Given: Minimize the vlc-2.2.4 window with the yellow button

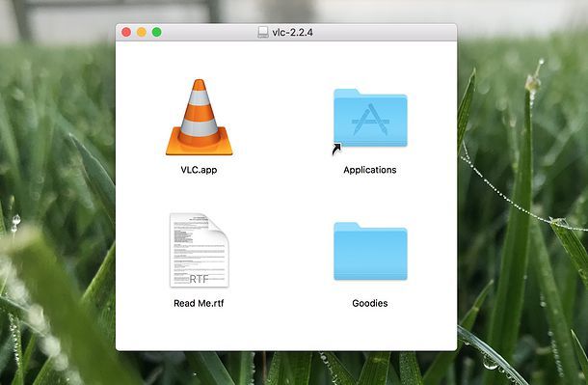Looking at the screenshot, I should pyautogui.click(x=142, y=32).
